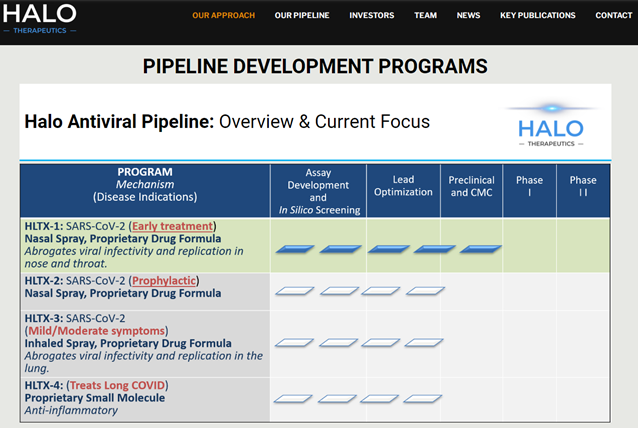Click the Pipeline Development Programs heading
Screen dimensions: 638x428
(x=315, y=67)
